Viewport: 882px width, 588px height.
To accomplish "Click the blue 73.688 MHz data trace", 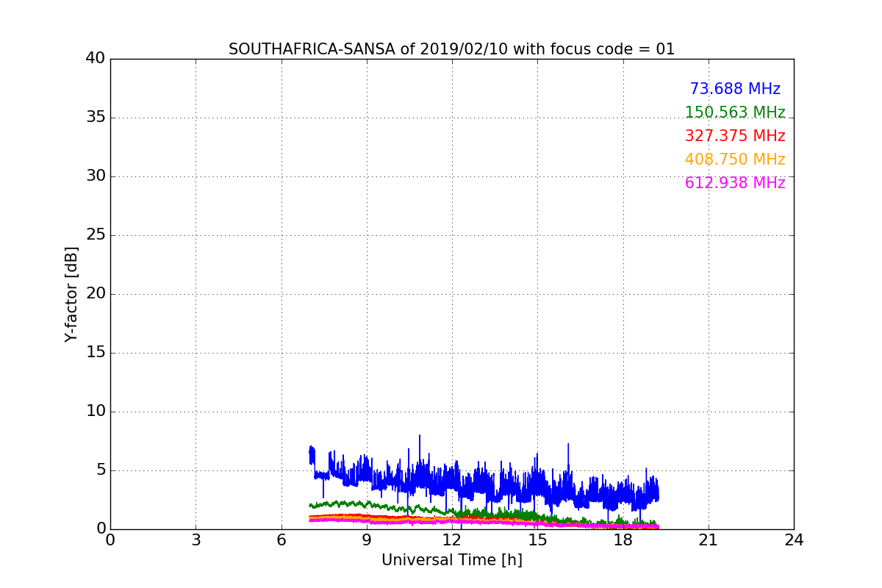I will [485, 484].
